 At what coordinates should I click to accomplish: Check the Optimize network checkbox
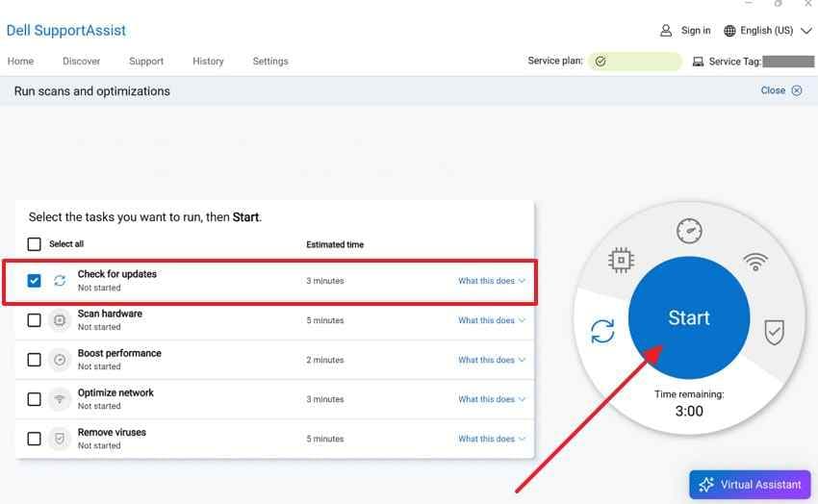click(x=34, y=399)
